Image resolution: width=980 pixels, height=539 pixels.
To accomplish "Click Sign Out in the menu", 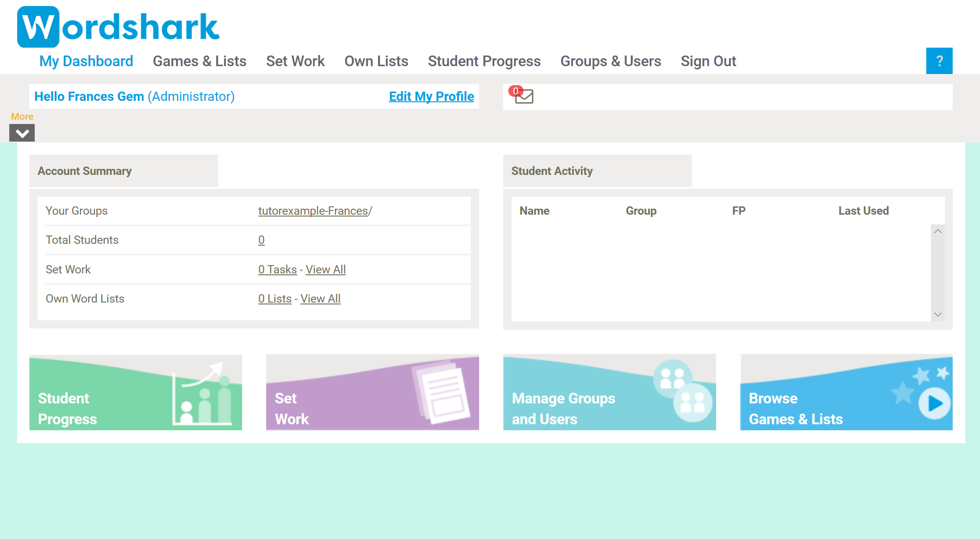I will point(708,61).
